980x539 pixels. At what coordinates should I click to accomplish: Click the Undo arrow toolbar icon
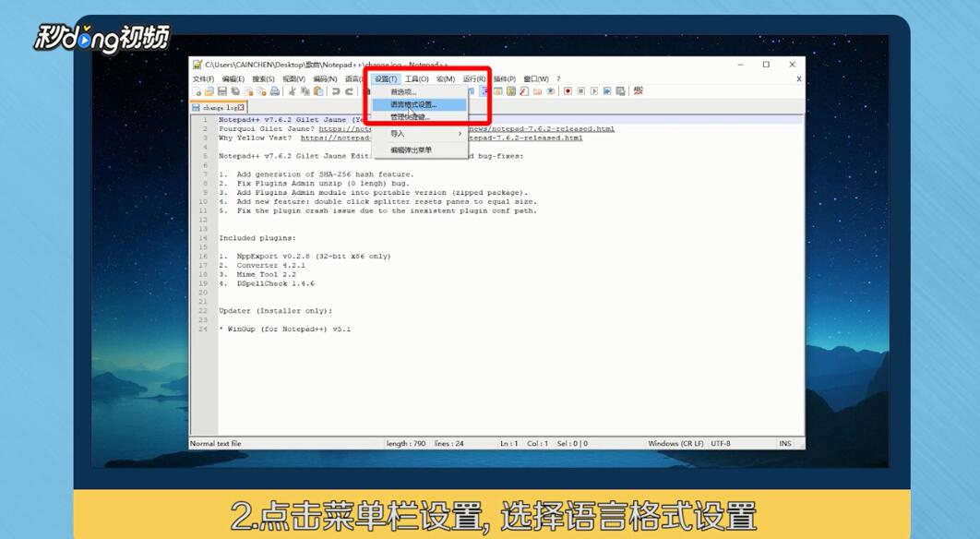(336, 91)
